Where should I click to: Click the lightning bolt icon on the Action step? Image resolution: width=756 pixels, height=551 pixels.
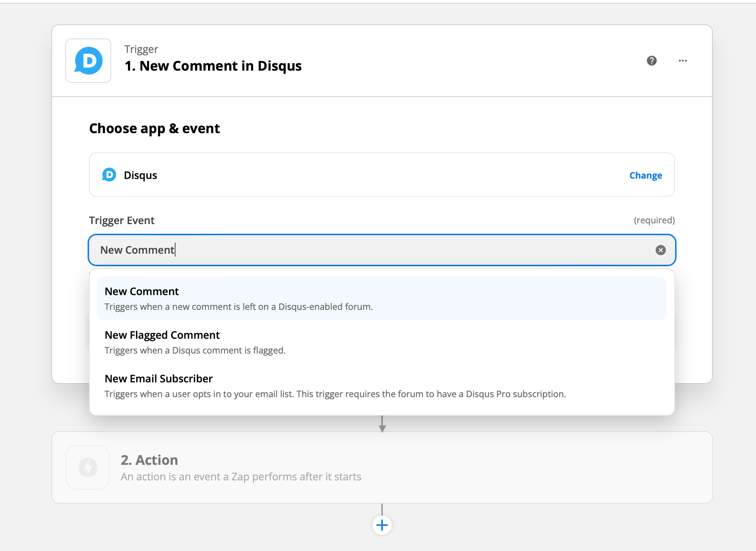(x=87, y=467)
